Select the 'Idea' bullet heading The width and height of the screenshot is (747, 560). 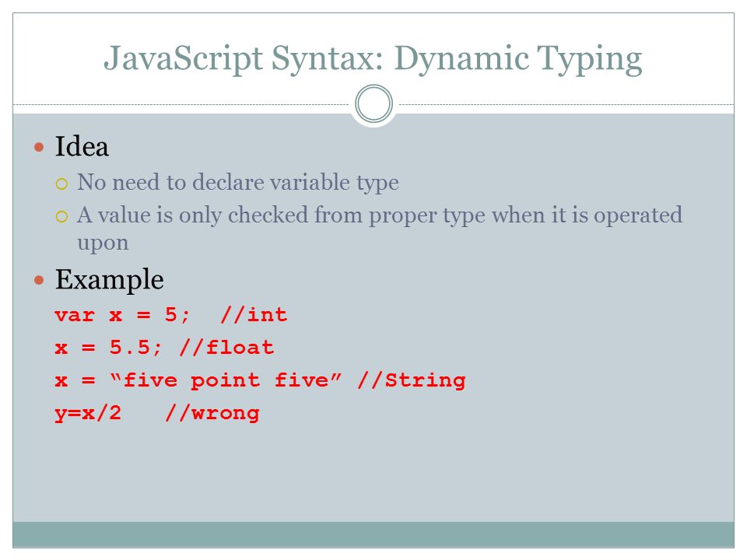(x=82, y=146)
